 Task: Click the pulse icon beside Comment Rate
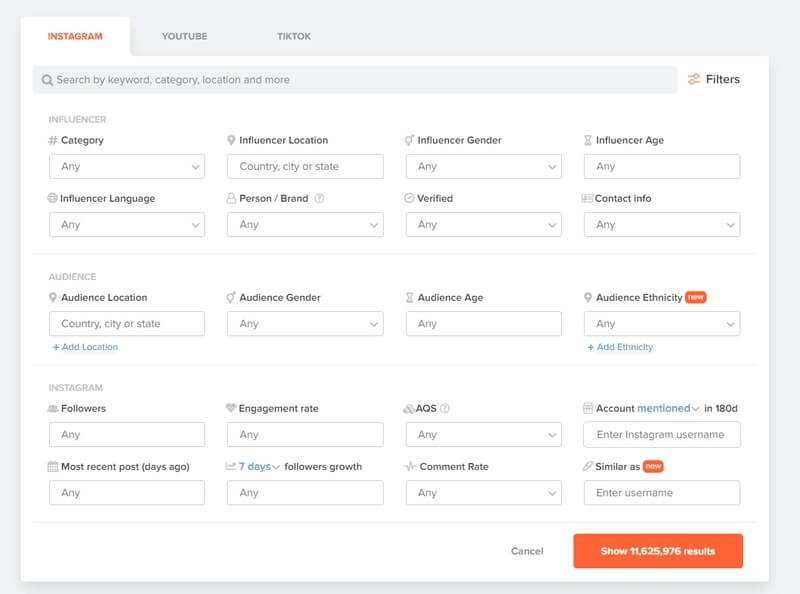410,466
